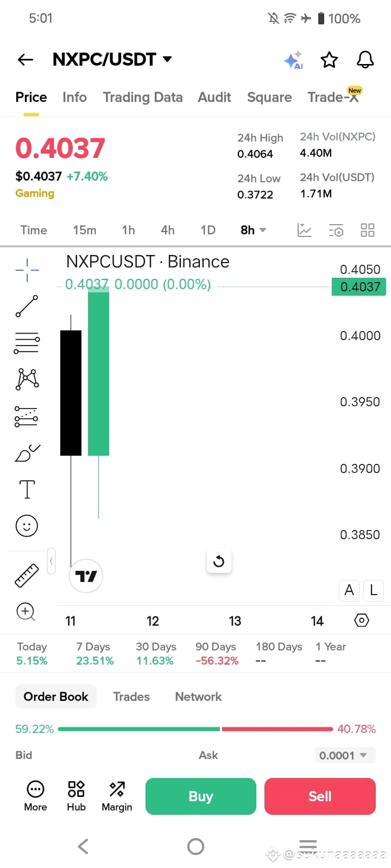
Task: Open the AI assistant sparkle icon
Action: coord(294,60)
